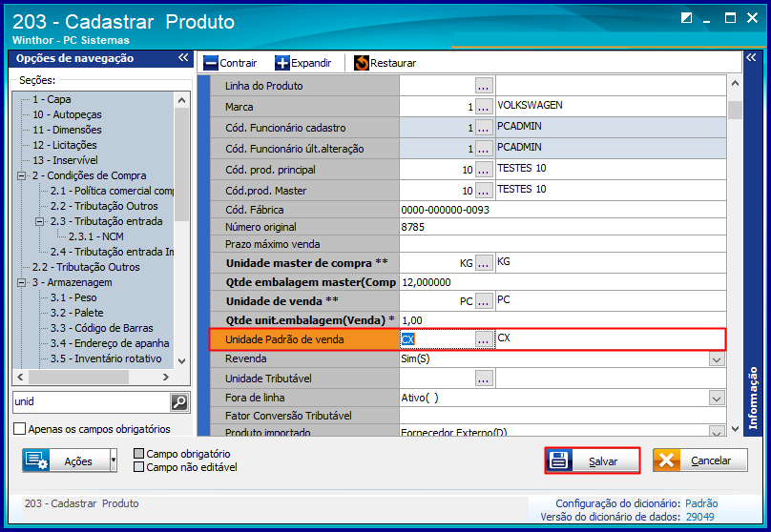Click scroll-down arrow of the sections tree

point(181,361)
